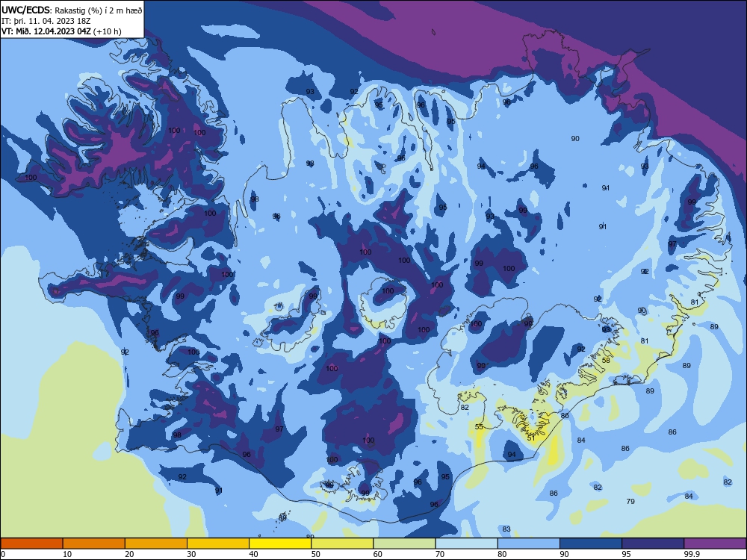Click the 90–95 dark blue legend swatch
This screenshot has width=747, height=560.
[591, 544]
